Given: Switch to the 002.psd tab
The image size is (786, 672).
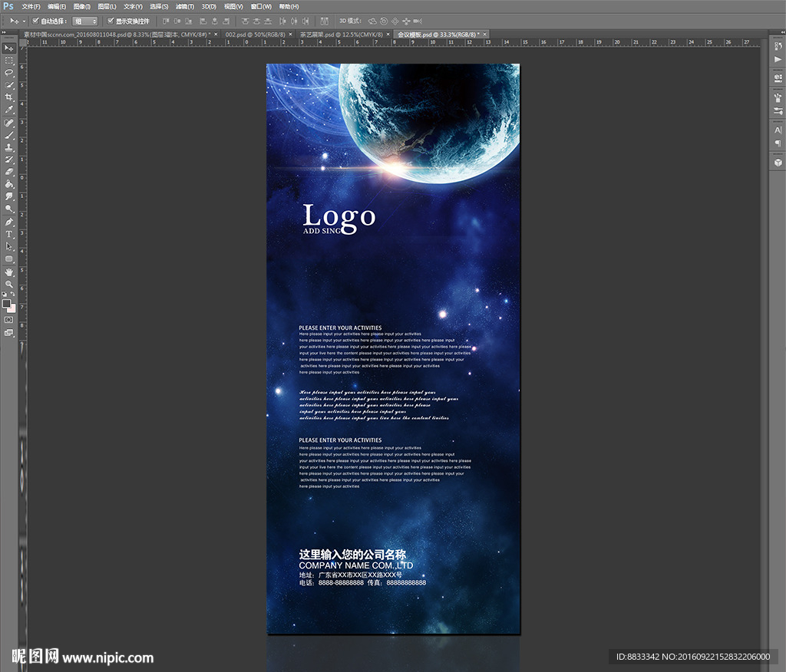Looking at the screenshot, I should click(x=254, y=35).
